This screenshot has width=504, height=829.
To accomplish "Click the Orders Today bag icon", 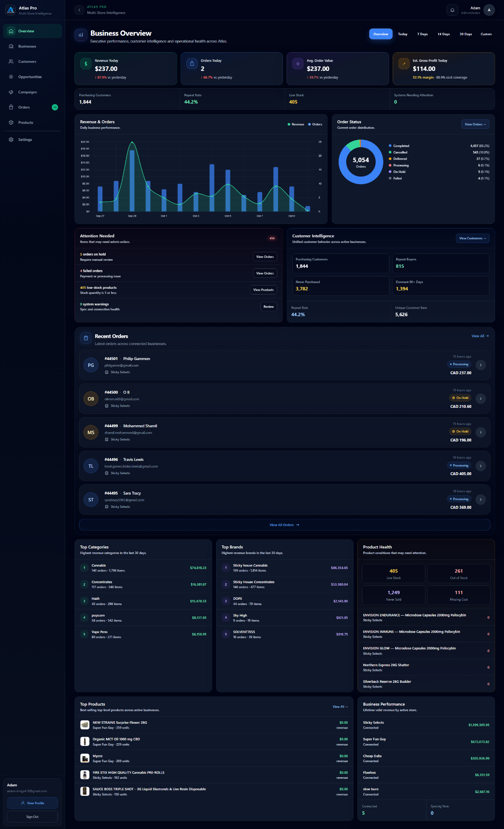I will coord(192,64).
